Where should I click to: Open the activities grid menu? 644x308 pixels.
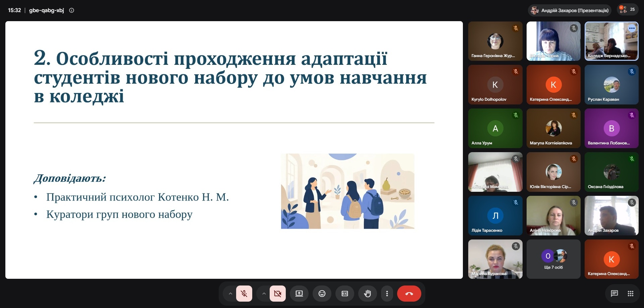pos(631,294)
